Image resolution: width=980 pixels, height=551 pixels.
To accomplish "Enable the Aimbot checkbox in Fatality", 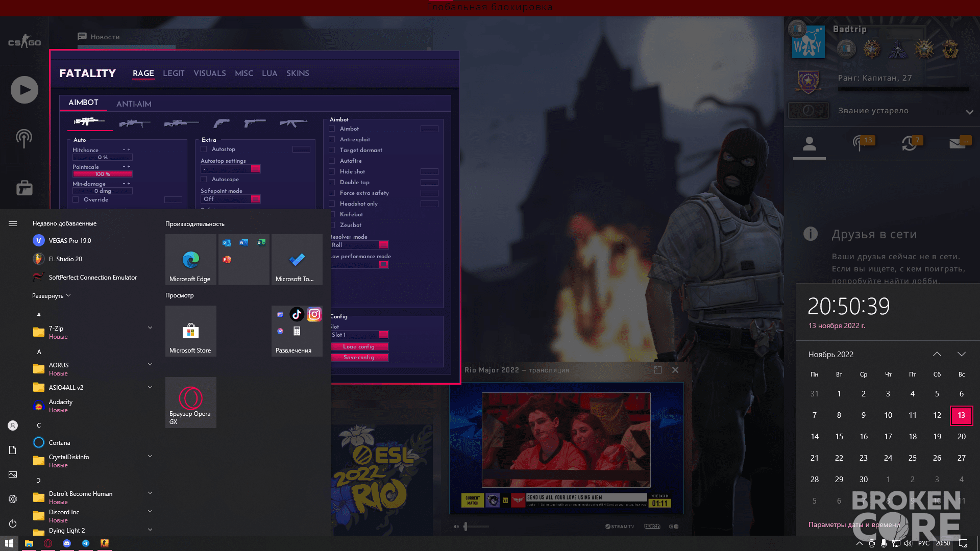I will coord(332,129).
